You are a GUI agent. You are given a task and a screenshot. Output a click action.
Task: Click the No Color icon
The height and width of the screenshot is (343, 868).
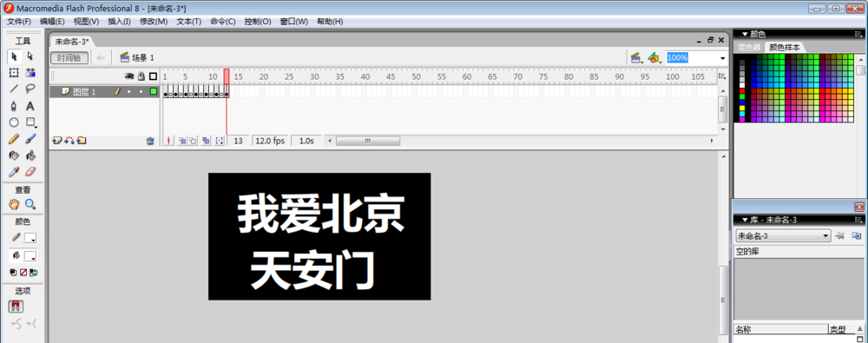(23, 273)
